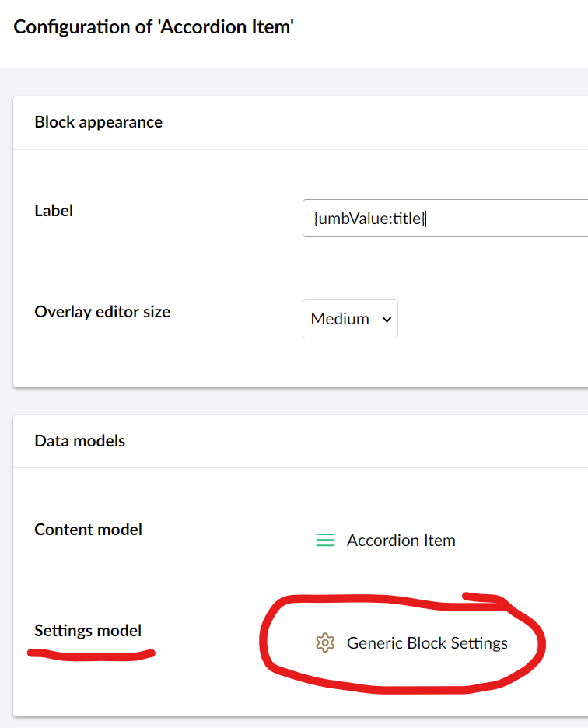Click the Configuration of 'Accordion Item' title

point(154,27)
